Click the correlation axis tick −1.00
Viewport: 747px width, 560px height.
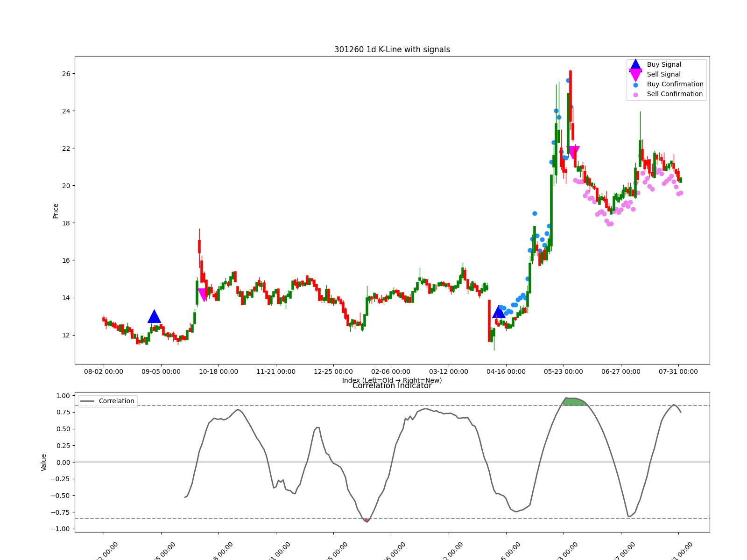(60, 529)
